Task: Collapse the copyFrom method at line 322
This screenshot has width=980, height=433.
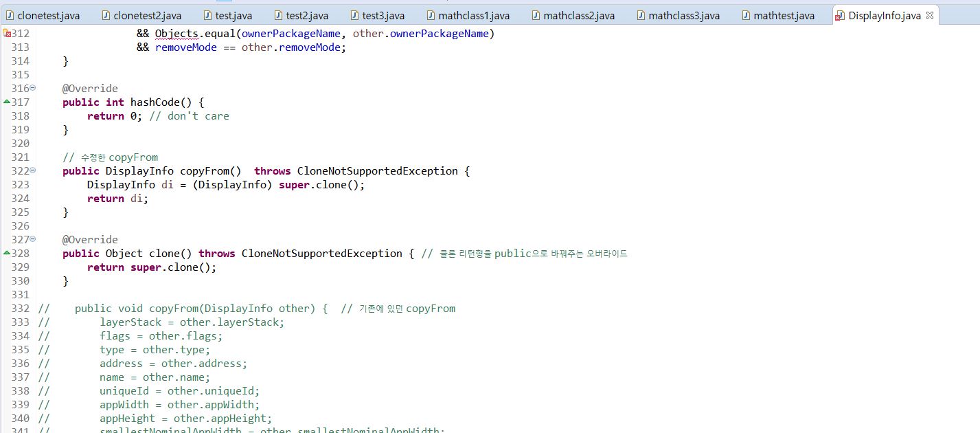Action: [x=33, y=170]
